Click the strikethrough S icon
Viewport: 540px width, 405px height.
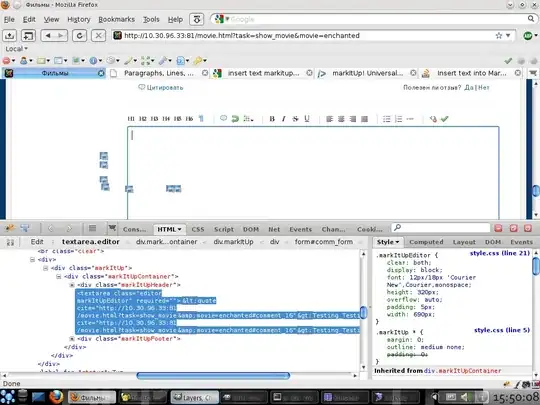coord(295,119)
